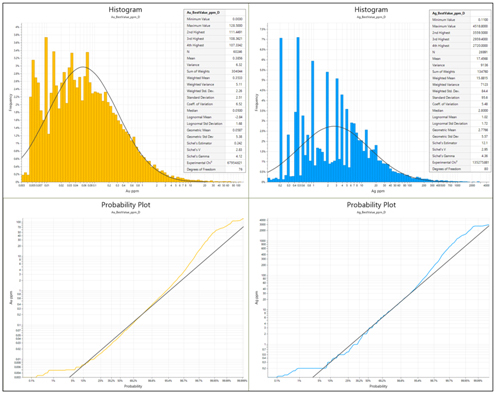
Task: Click the Frequency y-axis label of Ag histogram
Action: [x=256, y=103]
